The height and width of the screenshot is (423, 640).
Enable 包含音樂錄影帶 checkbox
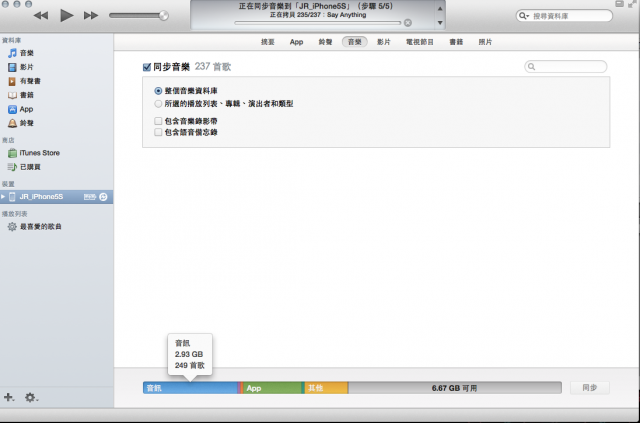click(x=158, y=121)
